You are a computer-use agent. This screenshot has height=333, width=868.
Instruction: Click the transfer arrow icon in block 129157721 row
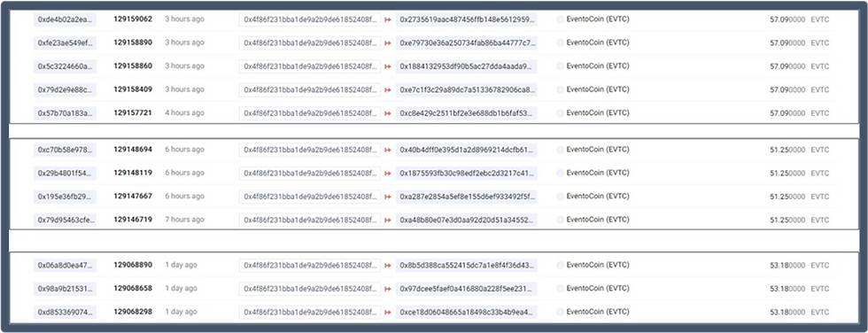[x=388, y=113]
